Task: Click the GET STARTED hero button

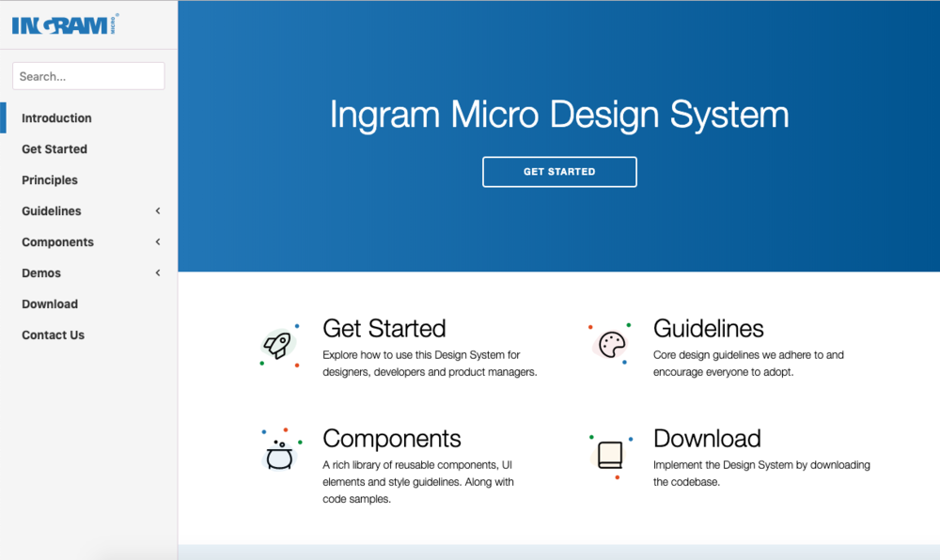Action: pos(559,172)
